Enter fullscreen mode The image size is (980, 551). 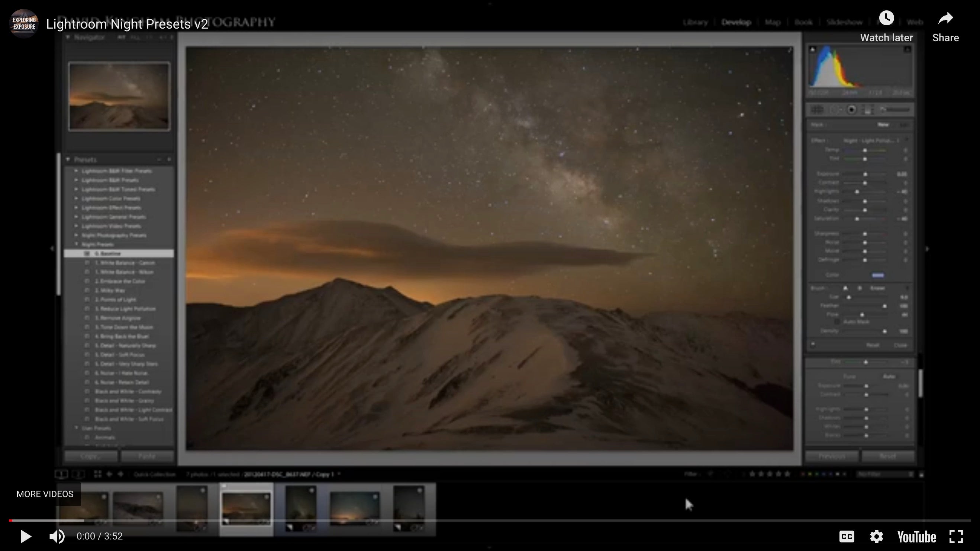(x=956, y=537)
